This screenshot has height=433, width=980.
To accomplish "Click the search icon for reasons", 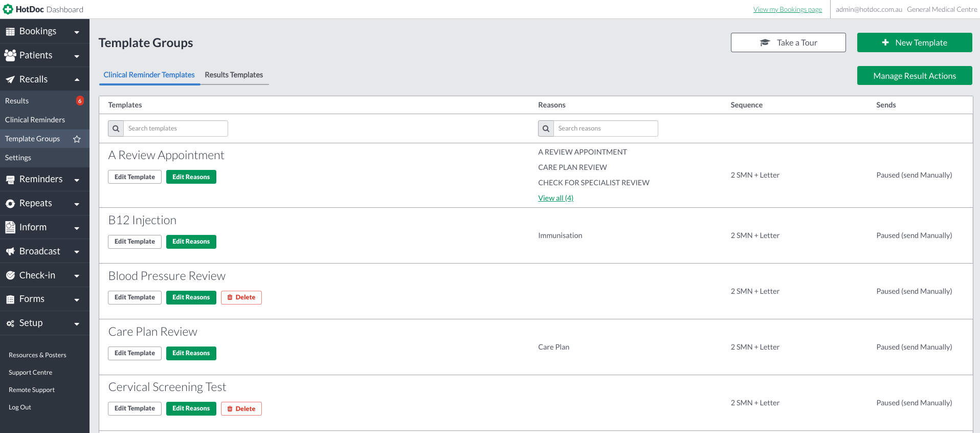I will tap(546, 128).
